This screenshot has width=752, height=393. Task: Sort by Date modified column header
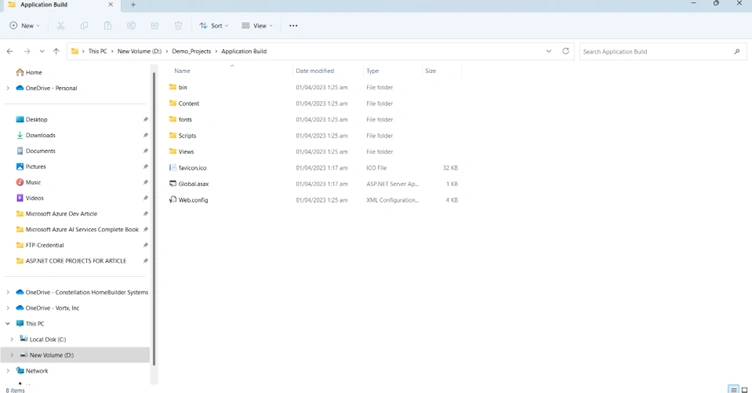point(315,71)
